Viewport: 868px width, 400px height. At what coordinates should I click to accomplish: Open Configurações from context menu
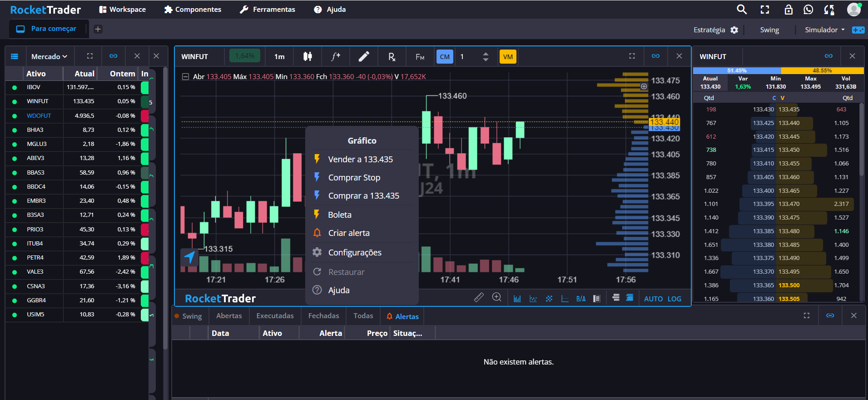(362, 252)
